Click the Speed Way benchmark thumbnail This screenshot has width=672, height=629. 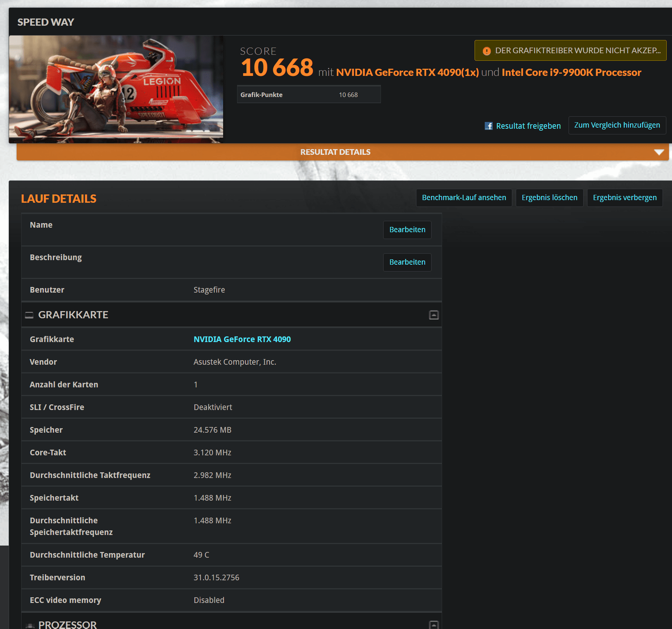coord(116,89)
